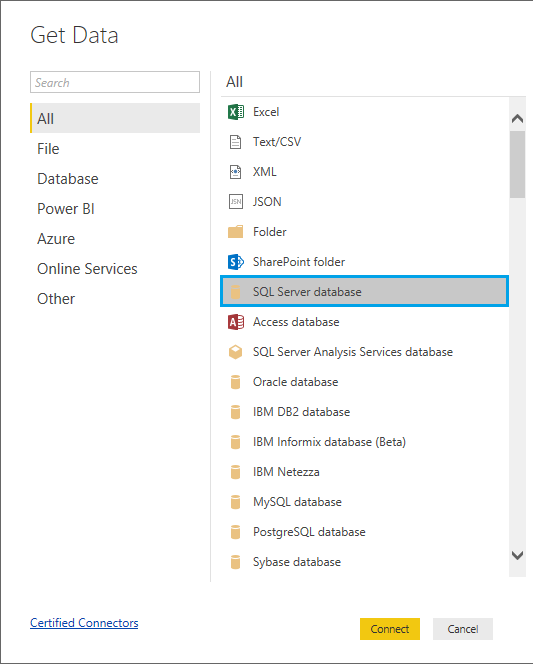Viewport: 533px width, 665px height.
Task: Click the Excel connector icon
Action: tap(236, 112)
